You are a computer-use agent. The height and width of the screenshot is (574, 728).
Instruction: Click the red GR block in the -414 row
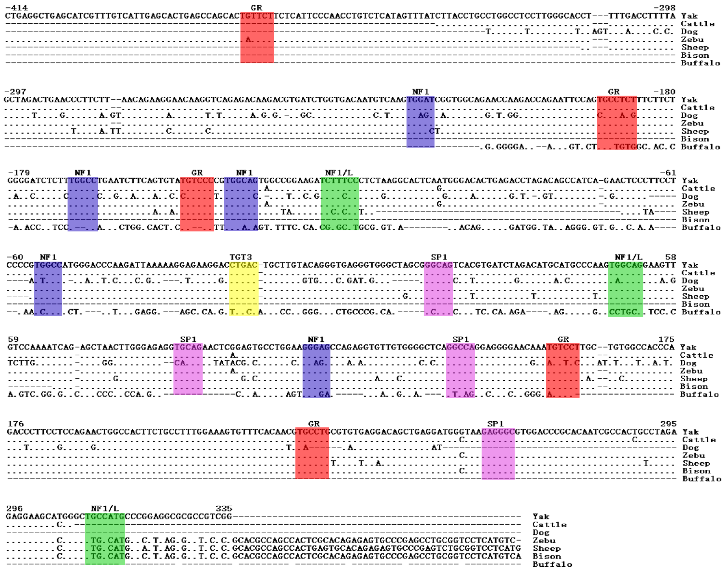257,37
